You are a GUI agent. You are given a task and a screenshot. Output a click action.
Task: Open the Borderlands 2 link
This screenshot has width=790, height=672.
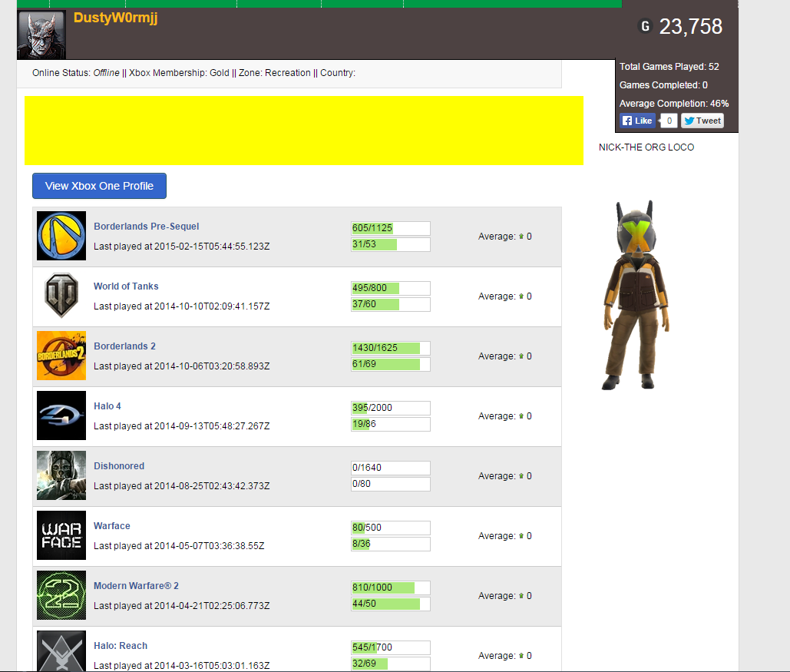[124, 346]
